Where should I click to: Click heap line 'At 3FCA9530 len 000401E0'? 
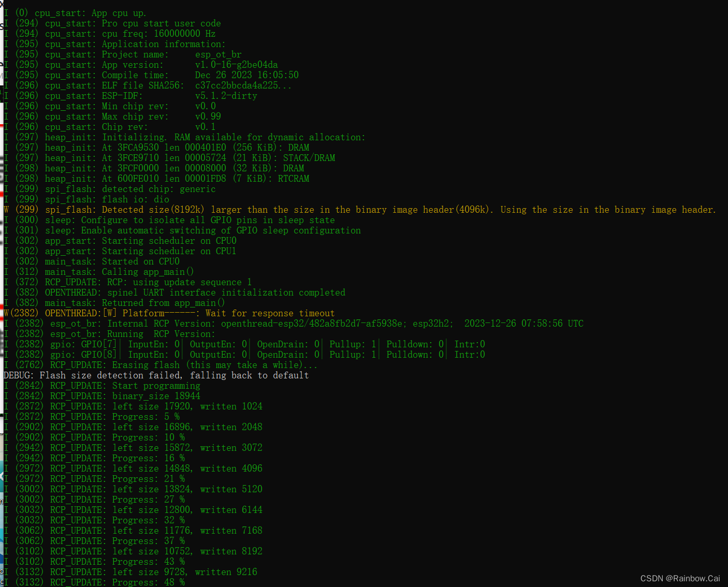pos(156,148)
